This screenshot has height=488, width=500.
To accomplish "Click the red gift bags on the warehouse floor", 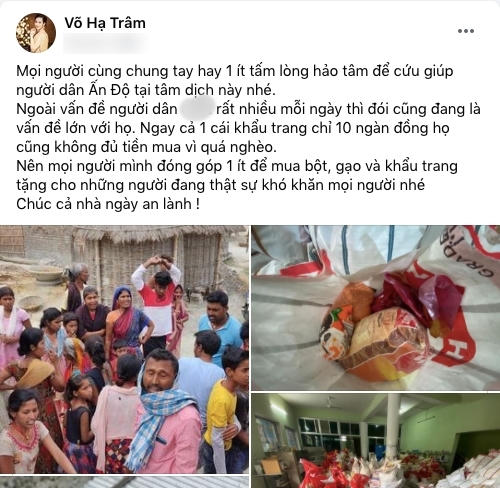I will coord(340,470).
